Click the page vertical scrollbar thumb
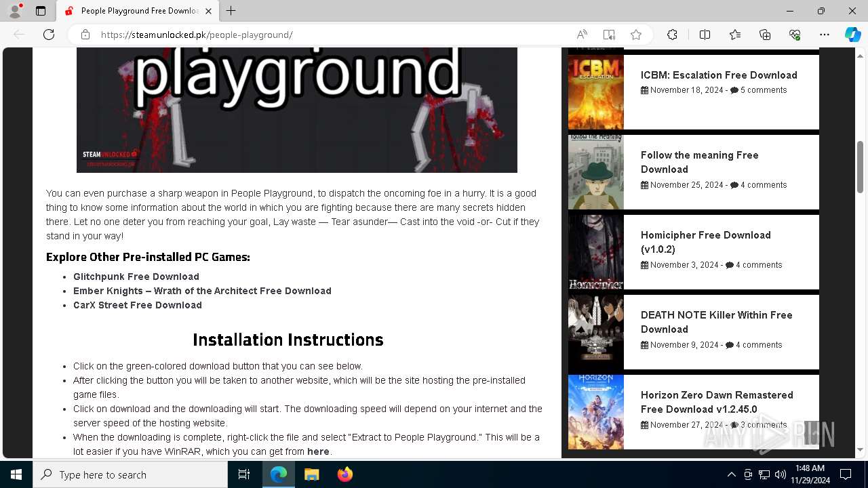 coord(861,167)
